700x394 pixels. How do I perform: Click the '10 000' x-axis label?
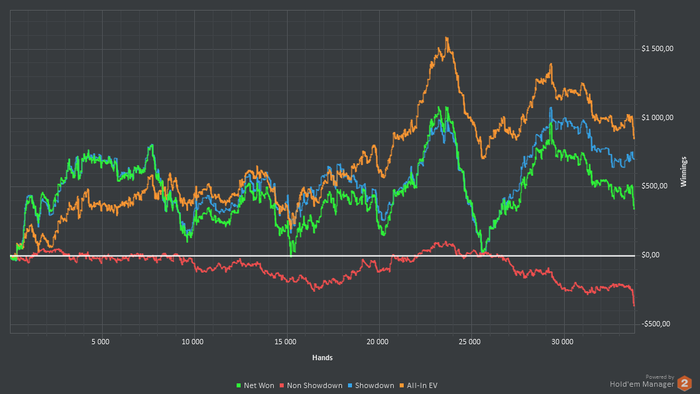(x=192, y=342)
